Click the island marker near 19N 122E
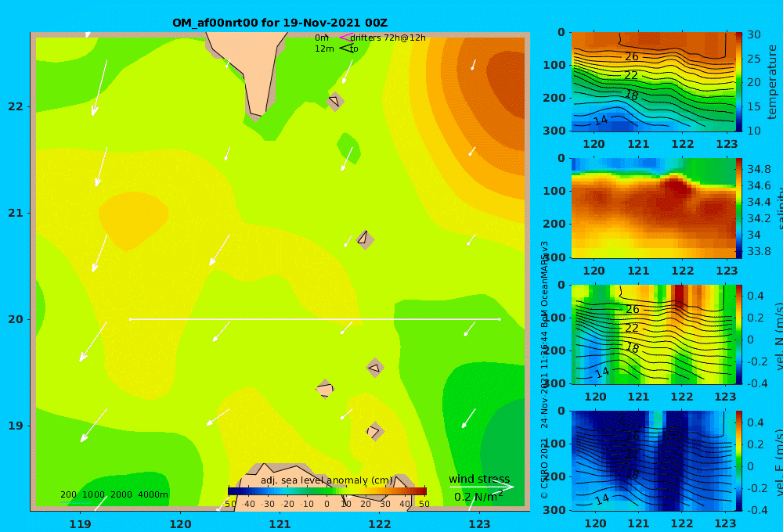783x532 pixels. pyautogui.click(x=374, y=431)
